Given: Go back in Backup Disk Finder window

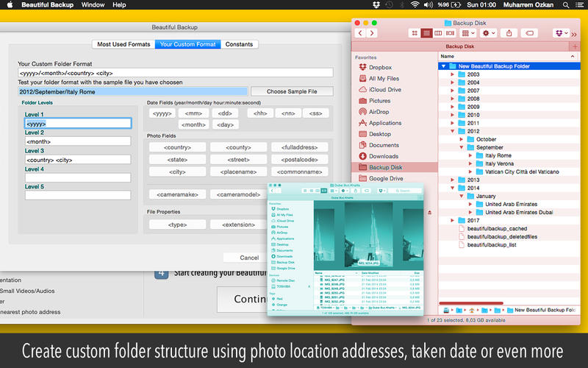Looking at the screenshot, I should point(360,33).
